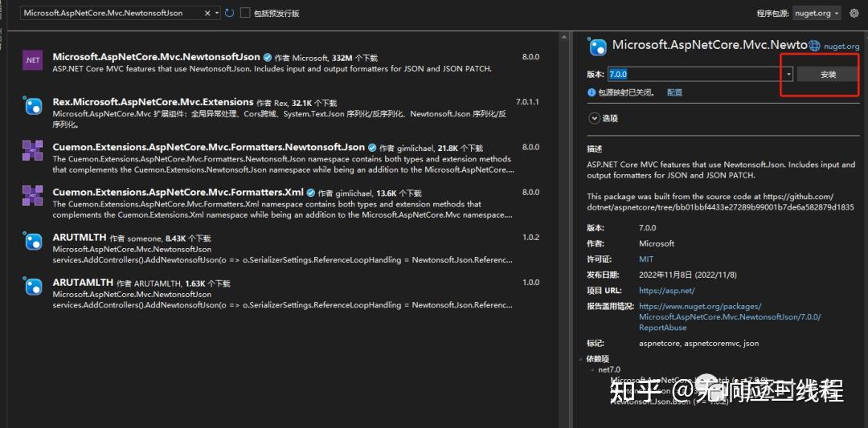Select the Cuemon Formatters.Newtonsoft.Json package icon

click(33, 150)
